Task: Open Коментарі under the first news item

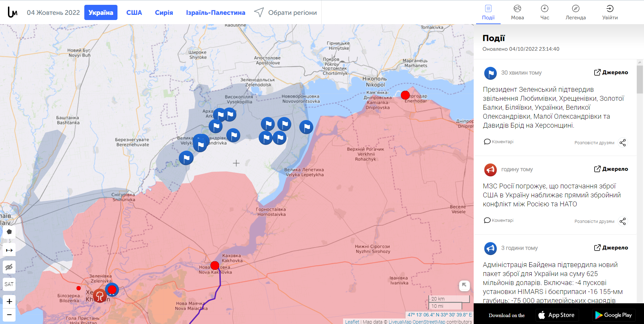Action: [499, 142]
